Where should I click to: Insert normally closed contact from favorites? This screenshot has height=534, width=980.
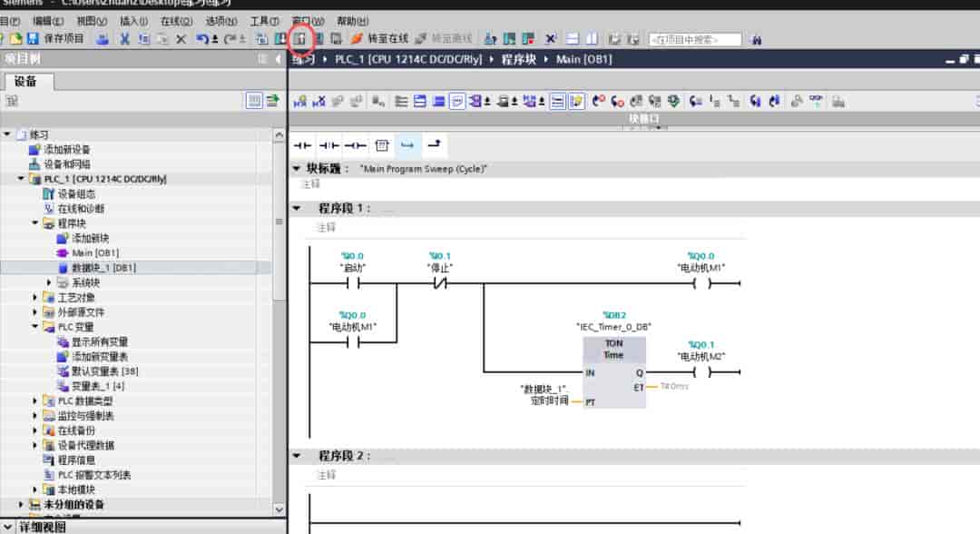(328, 145)
